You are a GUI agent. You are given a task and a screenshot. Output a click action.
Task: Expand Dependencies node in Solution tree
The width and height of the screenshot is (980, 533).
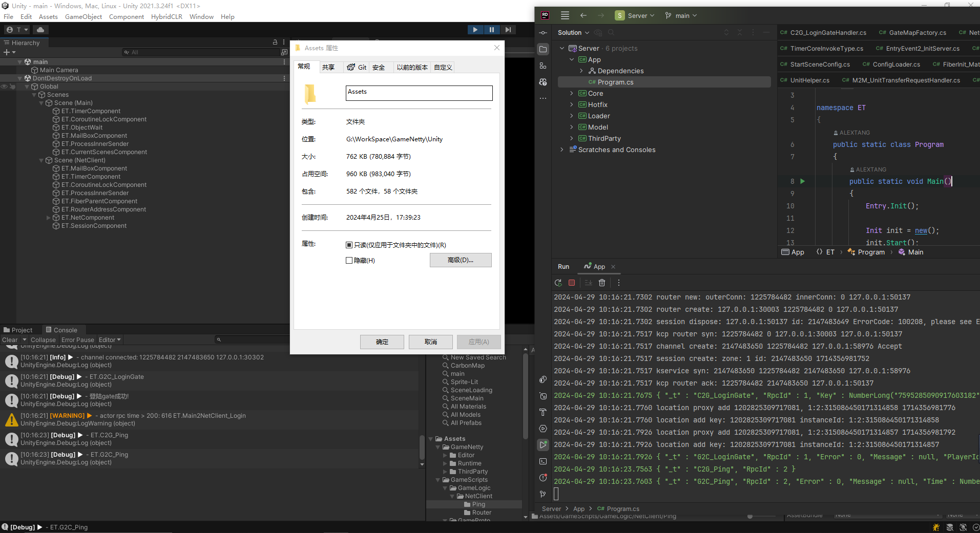point(581,71)
